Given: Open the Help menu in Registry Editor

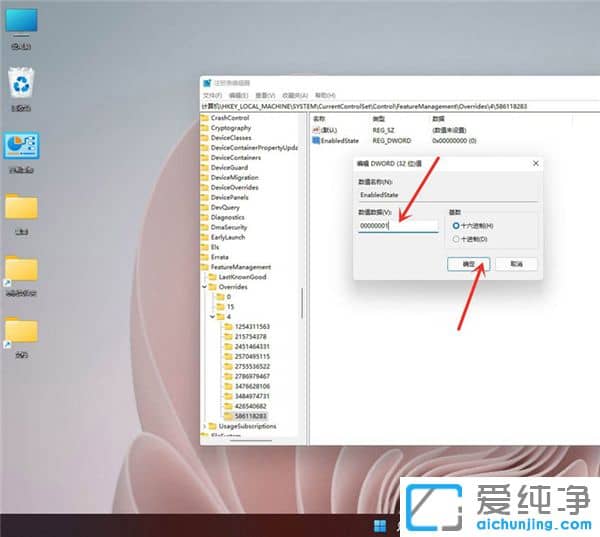Looking at the screenshot, I should pyautogui.click(x=325, y=95).
